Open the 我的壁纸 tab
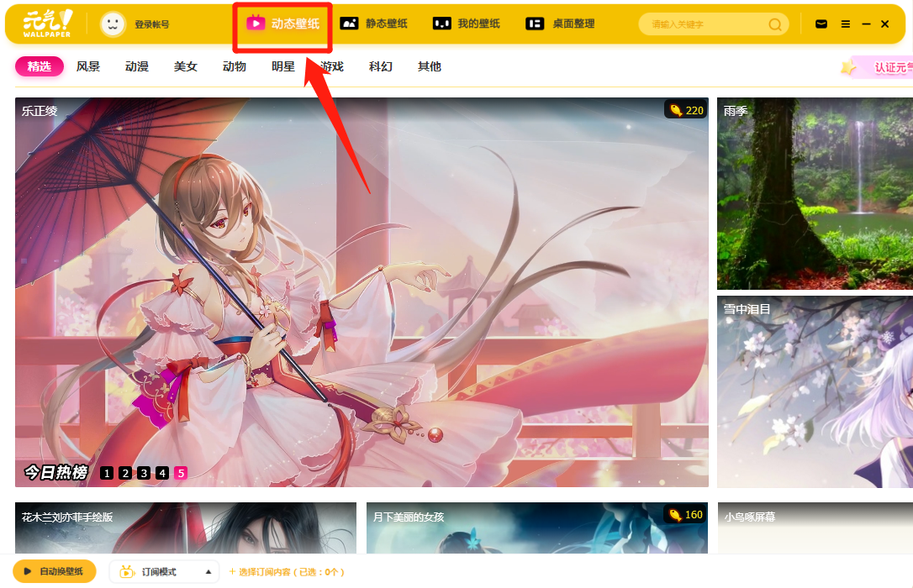The height and width of the screenshot is (588, 913). click(x=467, y=24)
